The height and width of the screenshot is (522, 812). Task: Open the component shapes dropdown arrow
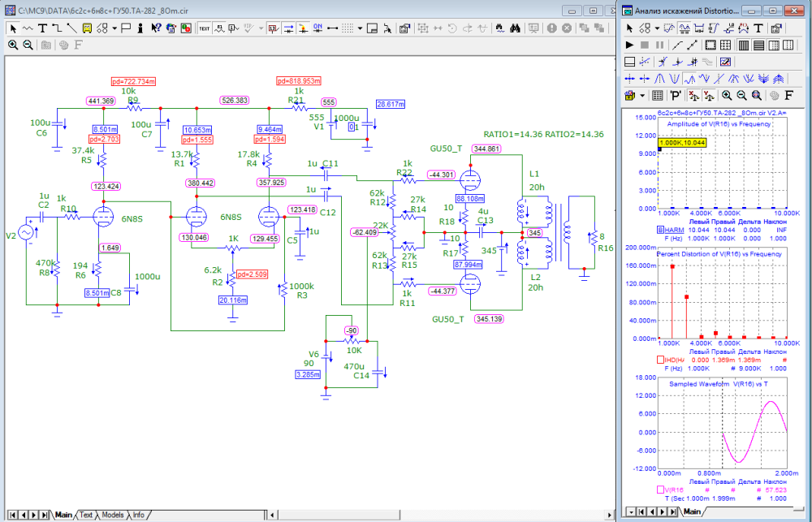click(114, 28)
